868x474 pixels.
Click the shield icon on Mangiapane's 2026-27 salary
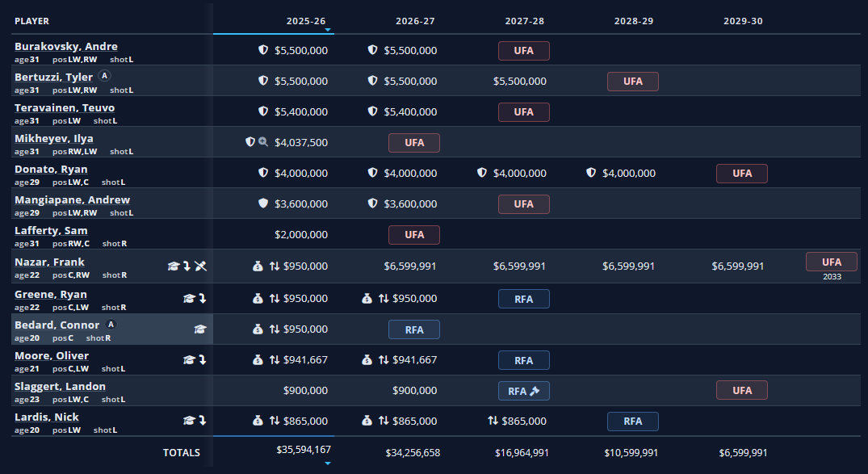pyautogui.click(x=372, y=203)
